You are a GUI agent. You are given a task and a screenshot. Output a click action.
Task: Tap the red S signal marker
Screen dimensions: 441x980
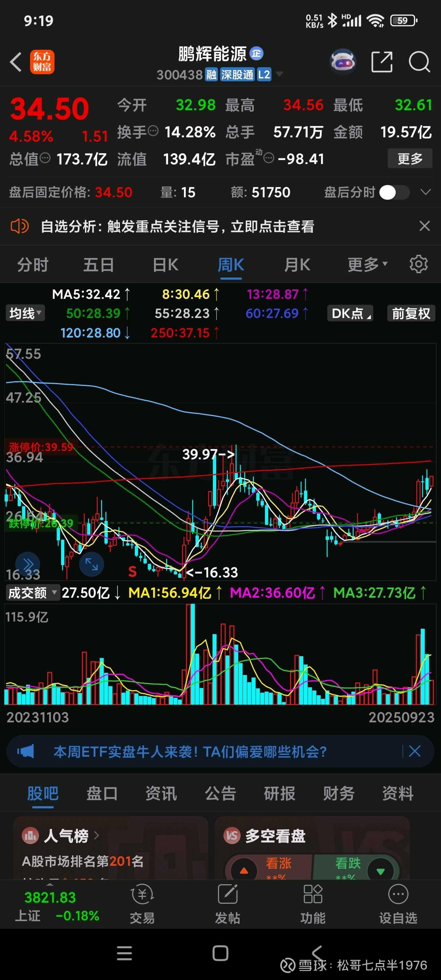pyautogui.click(x=132, y=571)
